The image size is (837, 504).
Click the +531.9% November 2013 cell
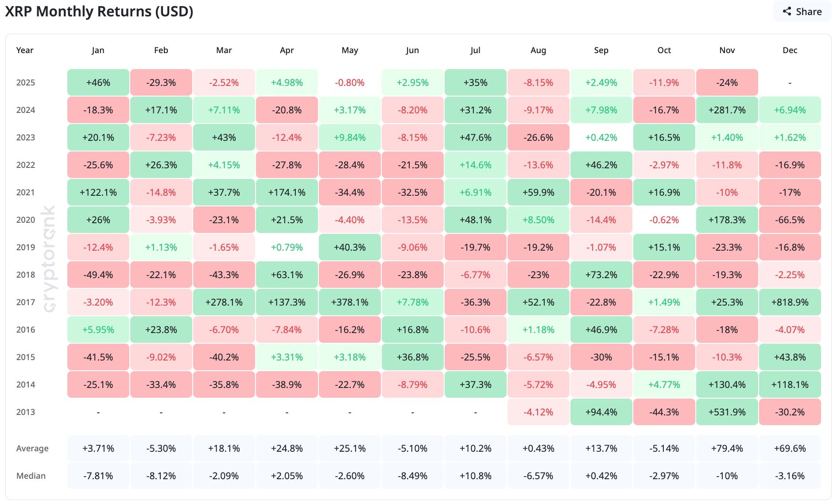(x=727, y=412)
